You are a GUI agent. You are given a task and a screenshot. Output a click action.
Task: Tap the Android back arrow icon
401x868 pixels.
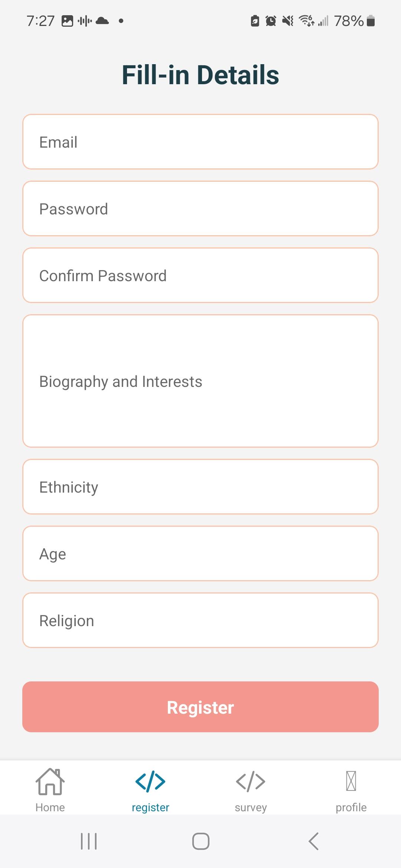[314, 841]
